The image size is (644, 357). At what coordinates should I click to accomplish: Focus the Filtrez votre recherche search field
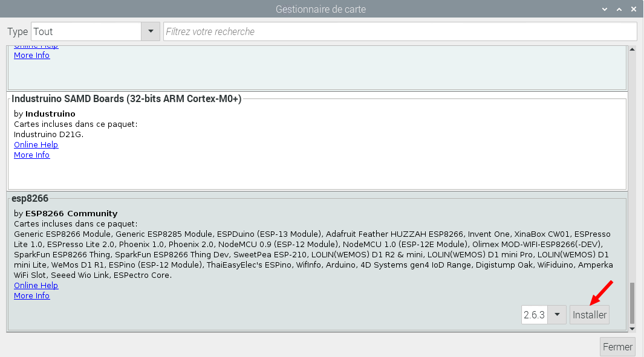[x=400, y=31]
